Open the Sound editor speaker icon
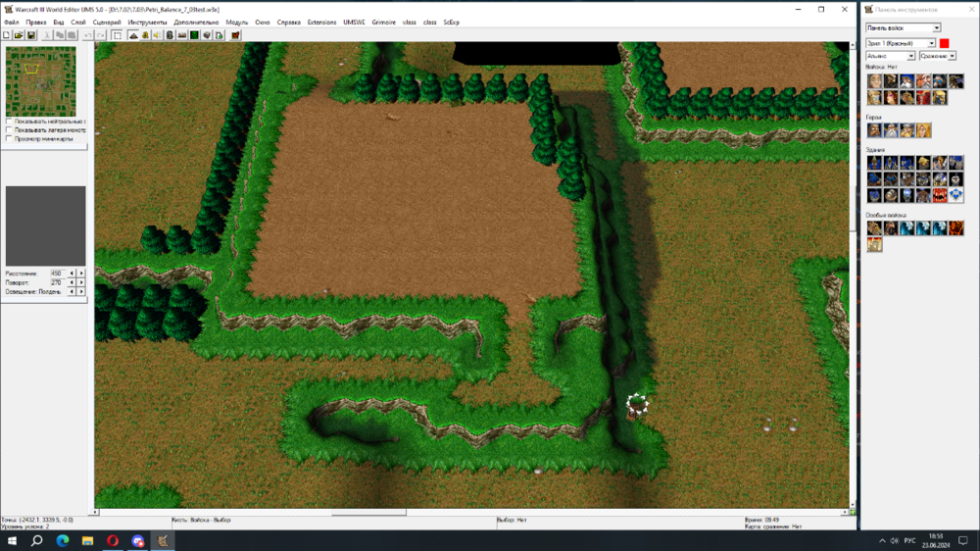Viewport: 980px width, 551px height. 158,35
